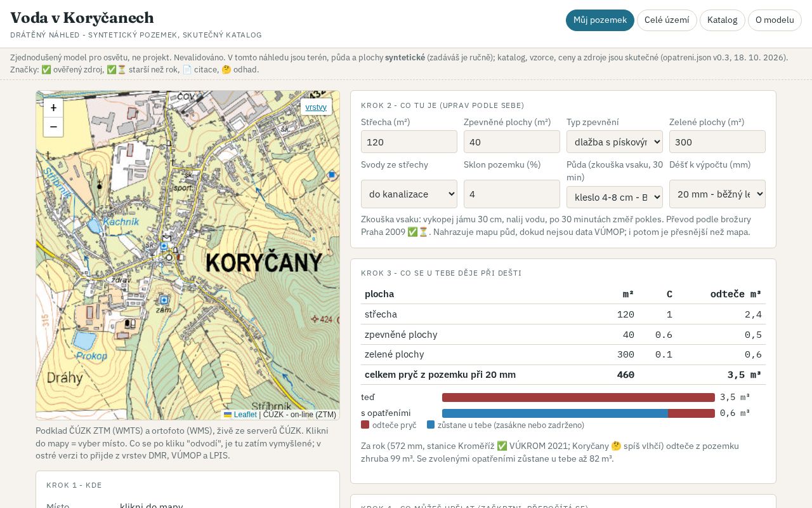Pick the Prokop pond on the map
The height and width of the screenshot is (508, 812).
[x=84, y=340]
